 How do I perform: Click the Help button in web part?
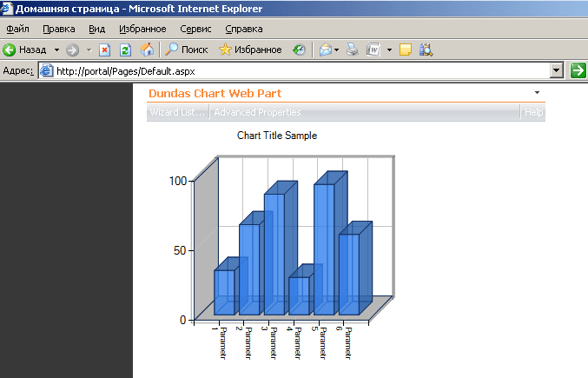coord(533,112)
